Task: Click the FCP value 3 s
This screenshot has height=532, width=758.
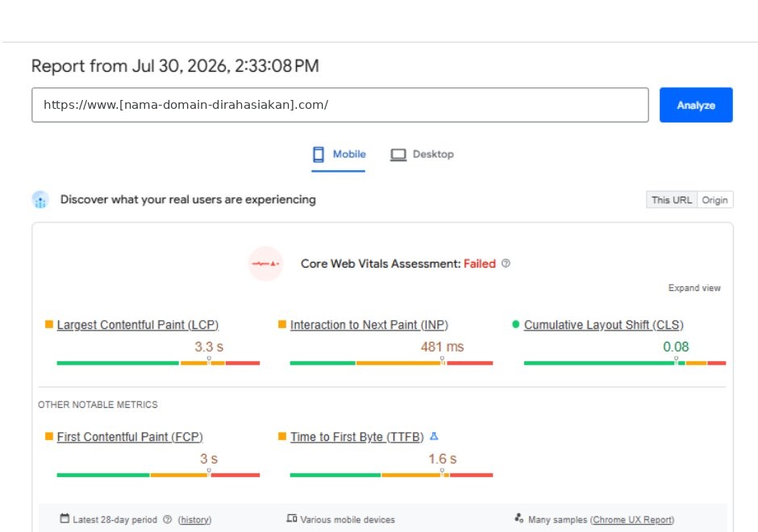Action: (x=209, y=459)
